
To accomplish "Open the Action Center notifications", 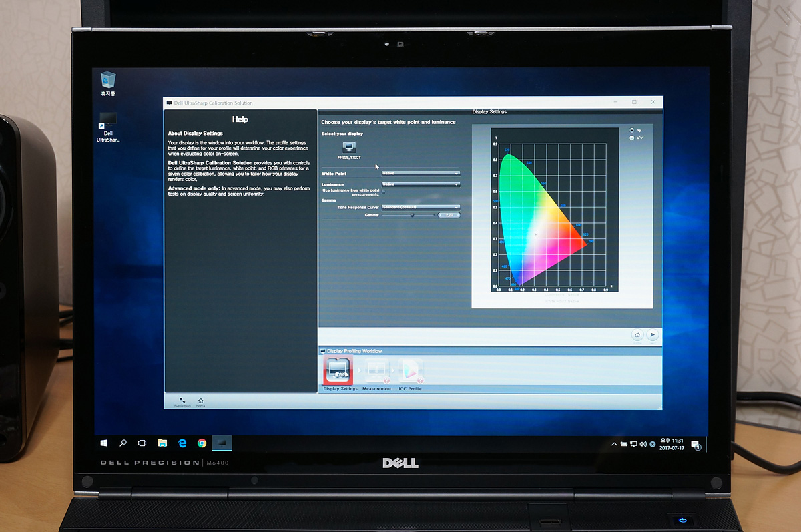I will click(695, 445).
